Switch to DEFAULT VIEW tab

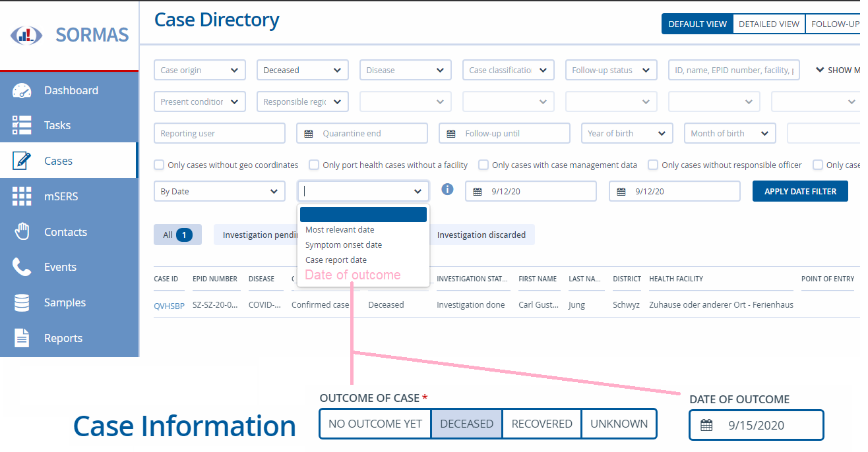click(697, 24)
